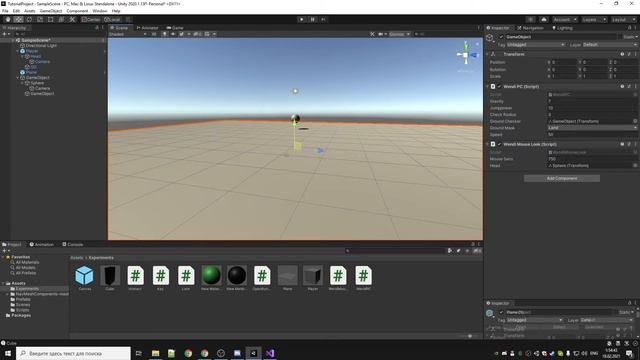Screen dimensions: 640x360
Task: Select the black New Material asset
Action: tap(236, 278)
